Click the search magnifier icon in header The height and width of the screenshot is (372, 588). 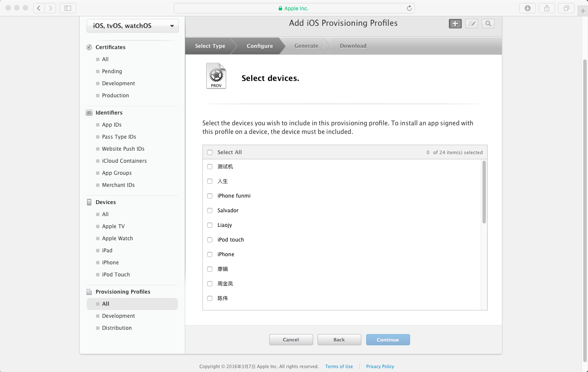coord(488,24)
